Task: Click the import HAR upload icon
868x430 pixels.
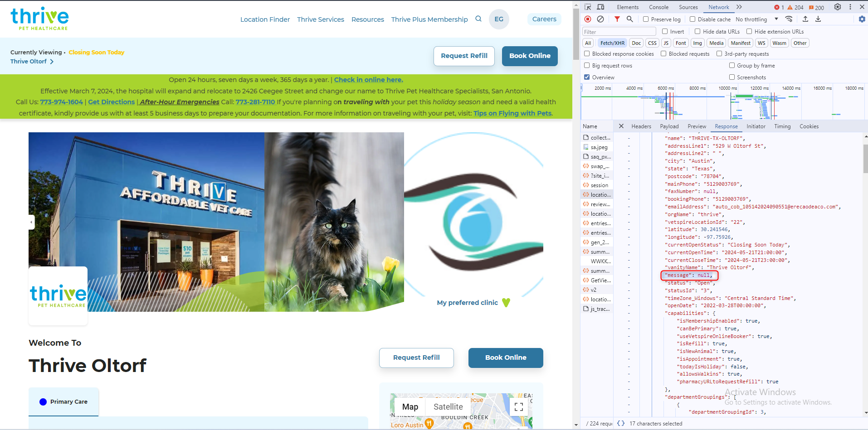Action: pos(805,19)
